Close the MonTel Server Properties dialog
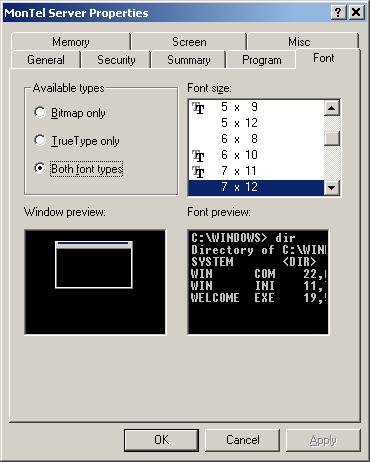The image size is (370, 462). pyautogui.click(x=356, y=13)
